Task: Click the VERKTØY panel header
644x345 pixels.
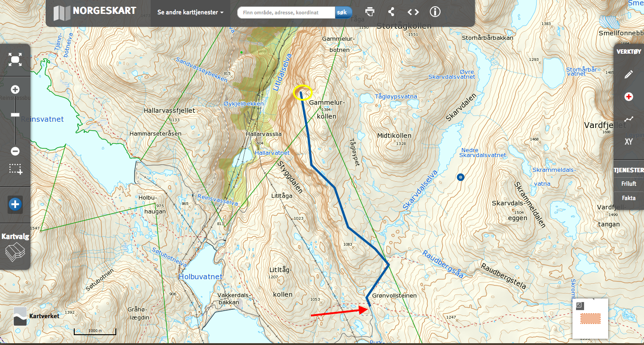Action: 630,51
